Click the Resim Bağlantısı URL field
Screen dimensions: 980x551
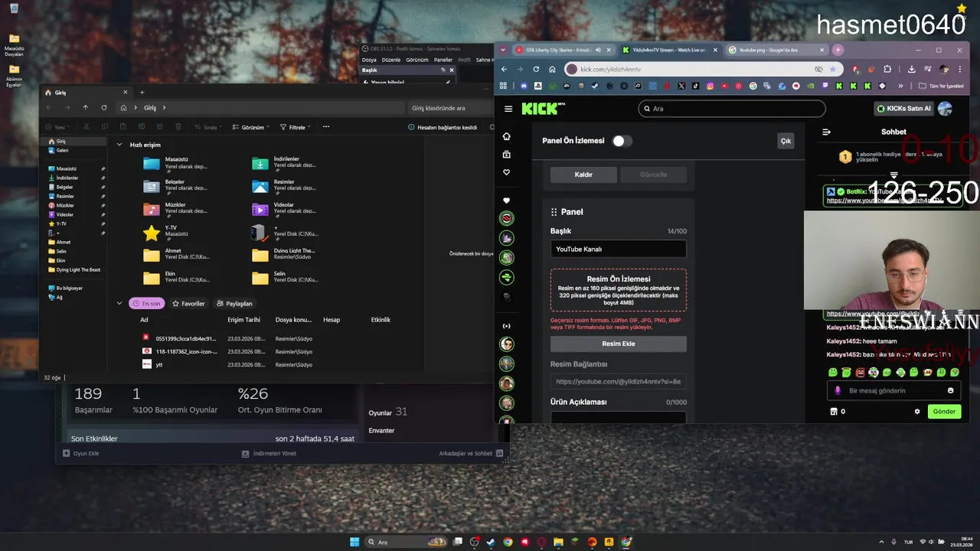point(618,381)
